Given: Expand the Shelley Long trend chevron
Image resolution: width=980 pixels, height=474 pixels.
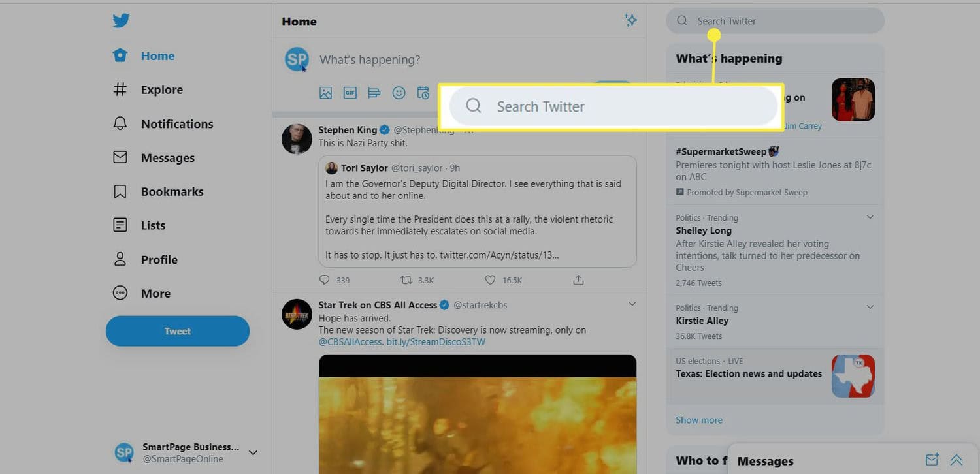Looking at the screenshot, I should coord(870,217).
